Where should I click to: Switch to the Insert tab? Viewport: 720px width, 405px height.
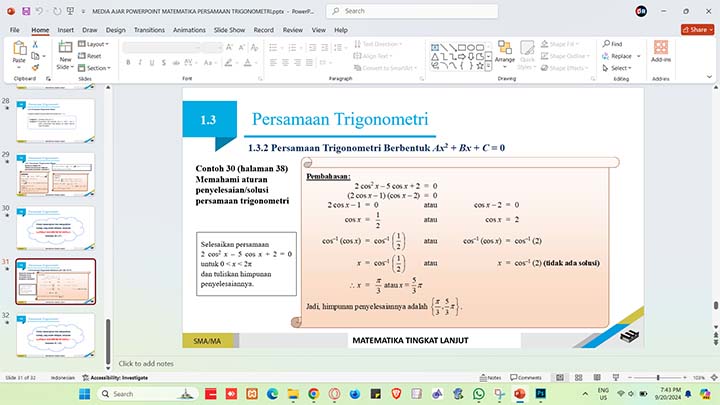tap(65, 30)
